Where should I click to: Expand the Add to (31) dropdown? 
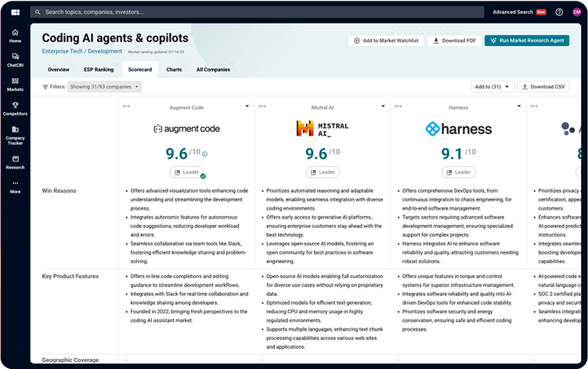pyautogui.click(x=492, y=87)
